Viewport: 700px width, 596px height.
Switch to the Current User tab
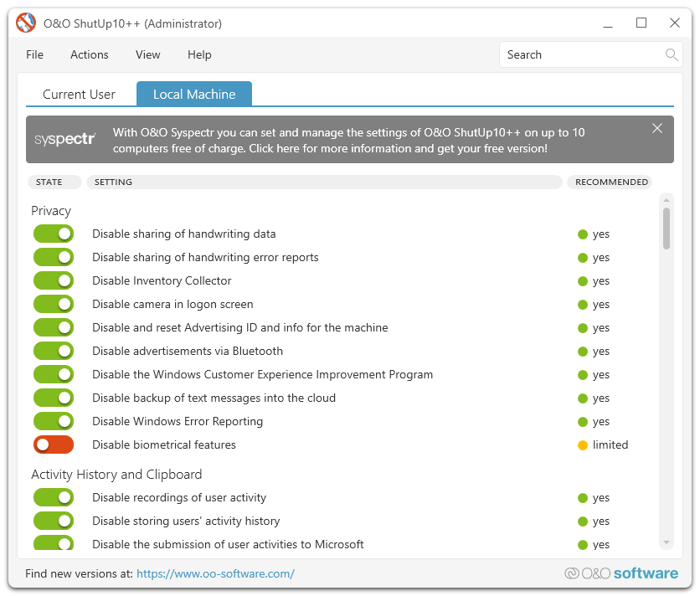point(79,95)
